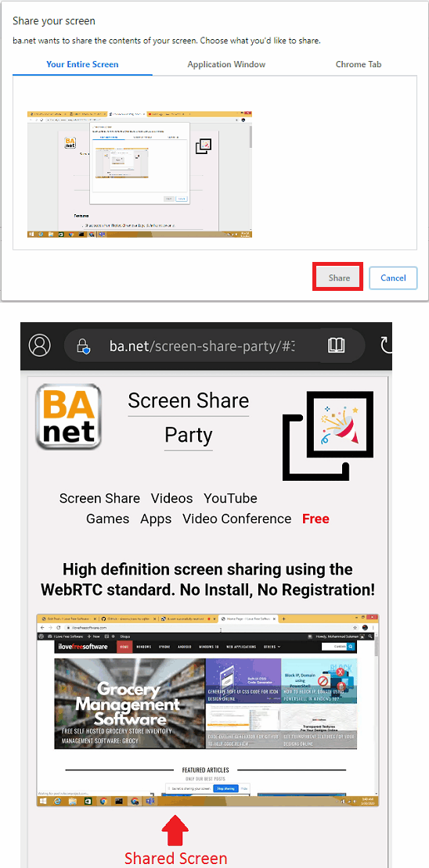Screen dimensions: 429x868
Task: Click the BA net logo
Action: (x=69, y=417)
